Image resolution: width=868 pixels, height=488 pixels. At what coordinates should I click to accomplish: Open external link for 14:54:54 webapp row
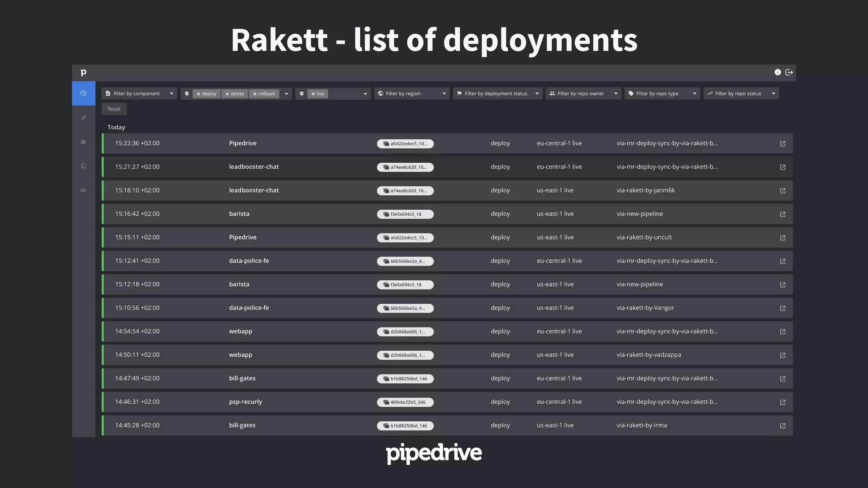point(783,332)
